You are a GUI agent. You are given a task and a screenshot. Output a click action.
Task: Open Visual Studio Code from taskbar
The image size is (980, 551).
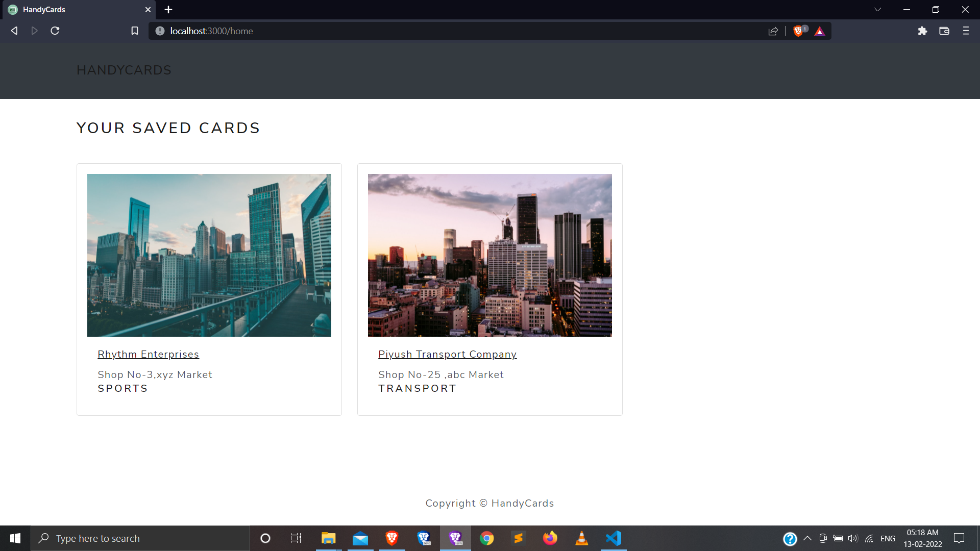tap(614, 538)
